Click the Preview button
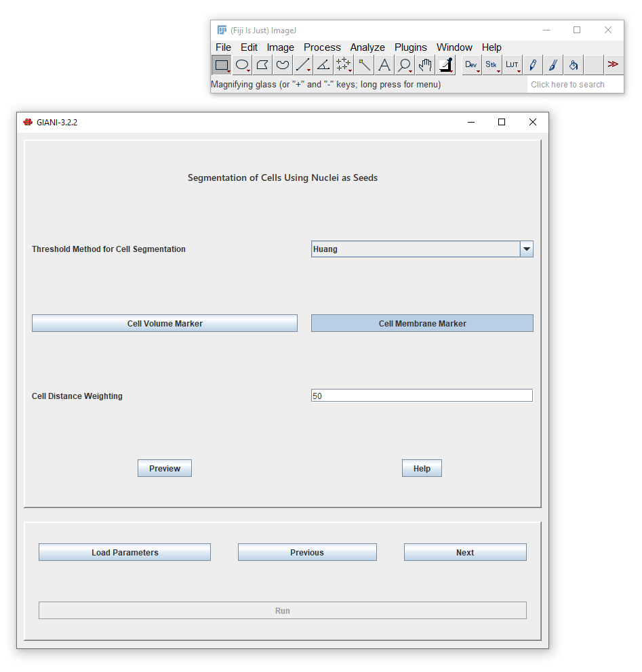 tap(165, 468)
